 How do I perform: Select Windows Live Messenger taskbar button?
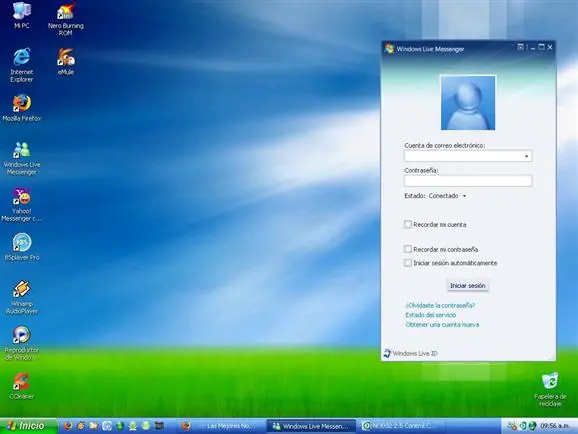pyautogui.click(x=311, y=426)
